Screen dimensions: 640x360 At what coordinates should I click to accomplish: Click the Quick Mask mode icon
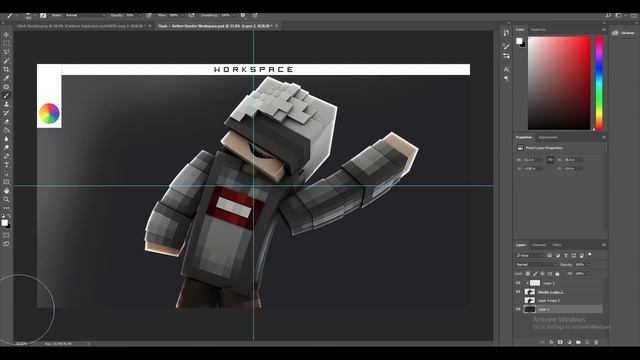coord(6,235)
